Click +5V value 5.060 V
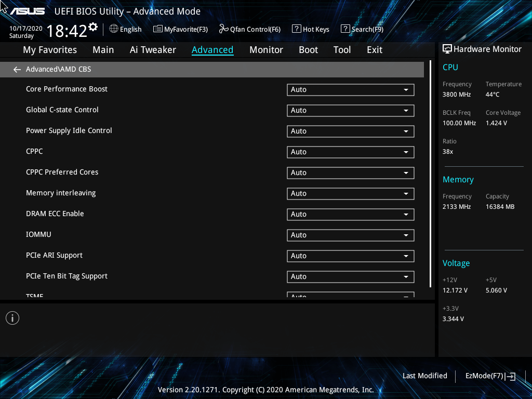The width and height of the screenshot is (532, 399). pyautogui.click(x=496, y=290)
